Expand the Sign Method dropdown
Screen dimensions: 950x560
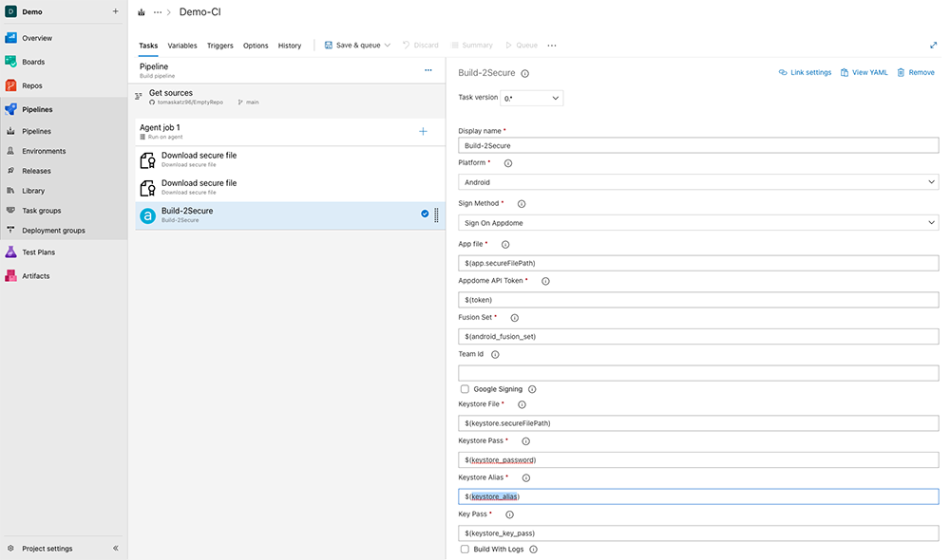point(699,222)
